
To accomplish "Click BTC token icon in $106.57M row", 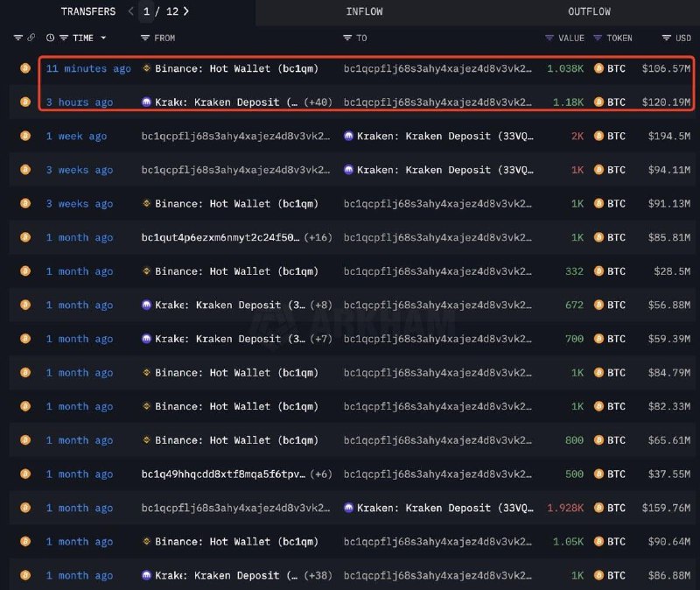I will tap(598, 68).
